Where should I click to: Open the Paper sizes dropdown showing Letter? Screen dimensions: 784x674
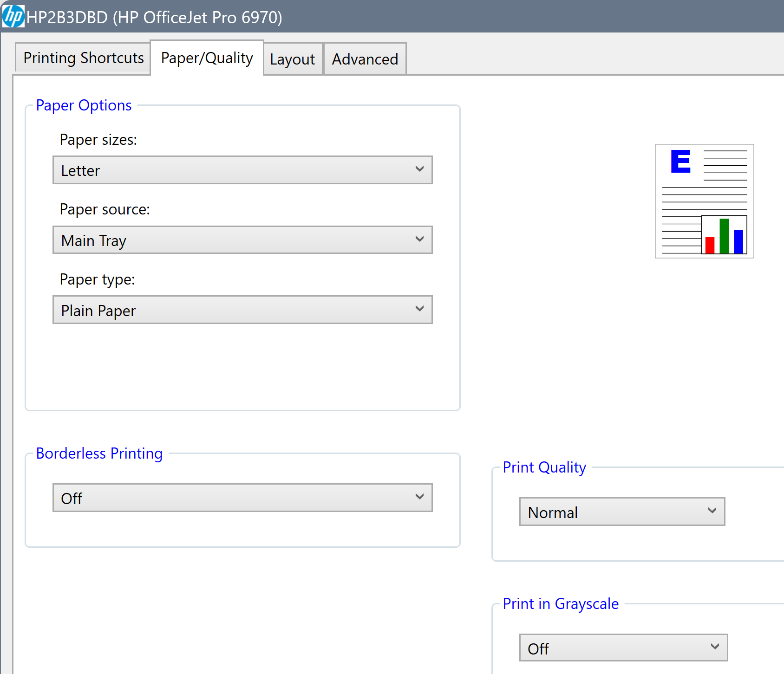(x=242, y=170)
